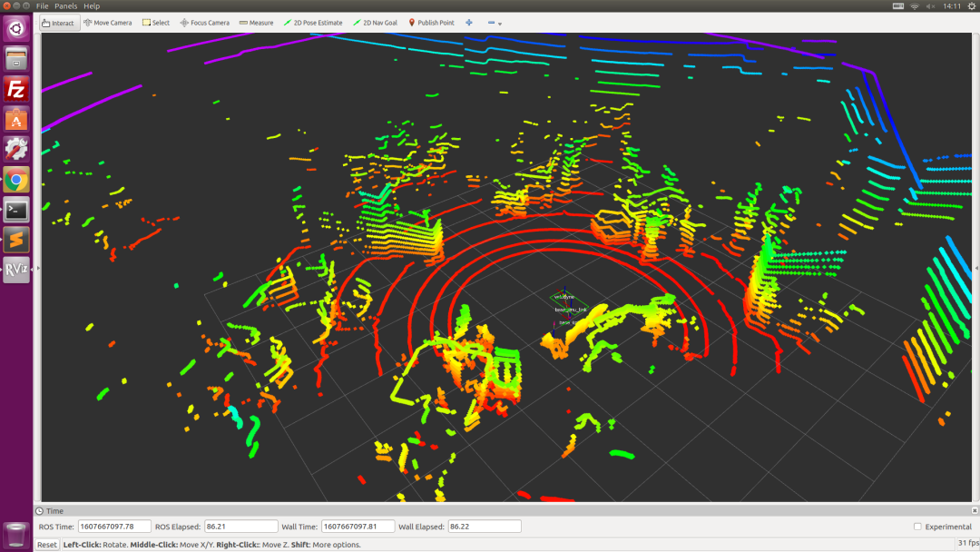Activate the Move Camera tool

click(108, 23)
